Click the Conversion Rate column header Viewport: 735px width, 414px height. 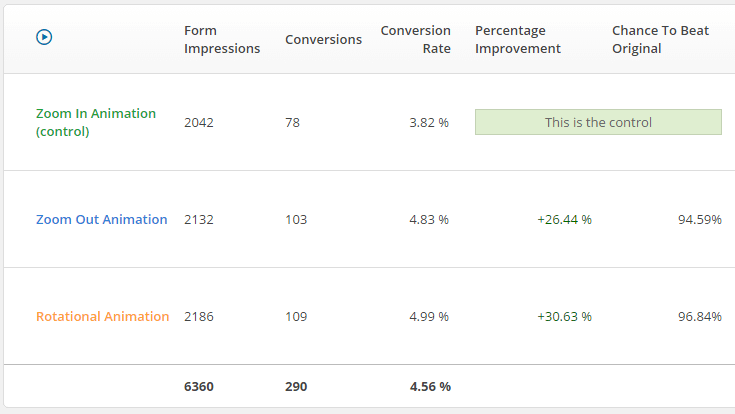[x=415, y=39]
